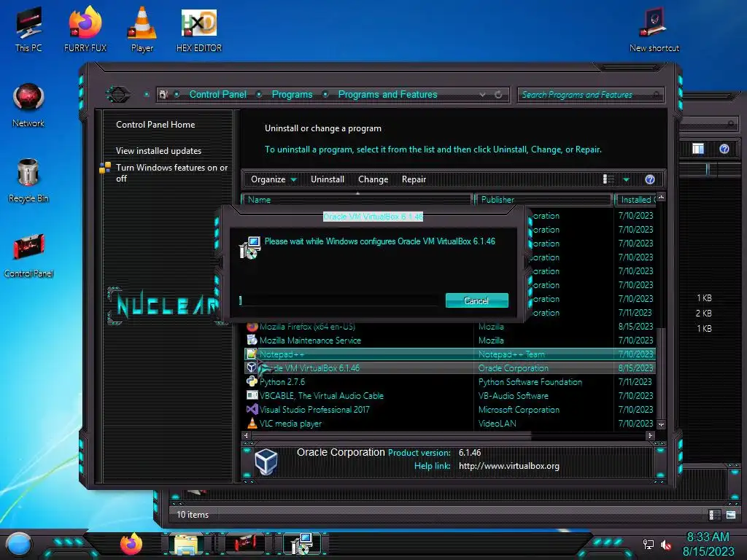
Task: Click vertical scrollbar down arrow in programs list
Action: point(661,424)
